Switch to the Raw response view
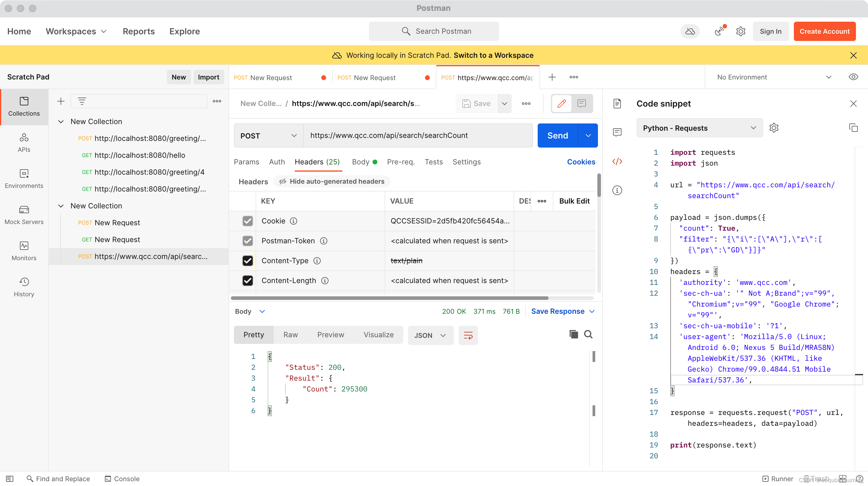The image size is (868, 486). [290, 335]
